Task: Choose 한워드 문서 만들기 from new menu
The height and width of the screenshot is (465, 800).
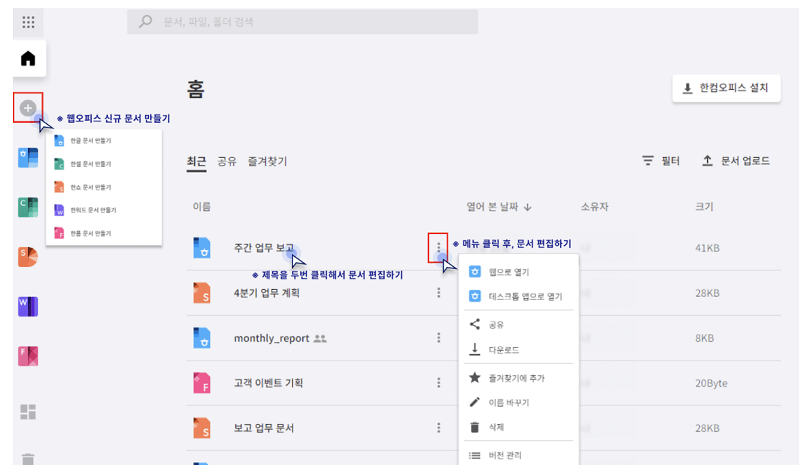Action: (x=104, y=210)
